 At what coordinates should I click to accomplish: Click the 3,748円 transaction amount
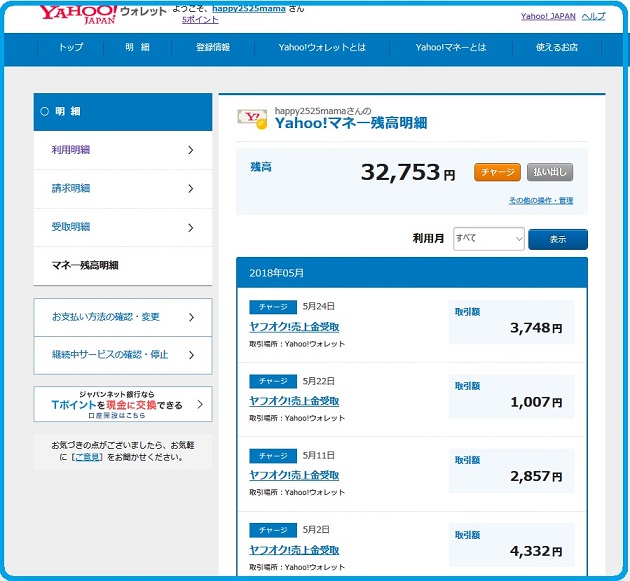[536, 328]
